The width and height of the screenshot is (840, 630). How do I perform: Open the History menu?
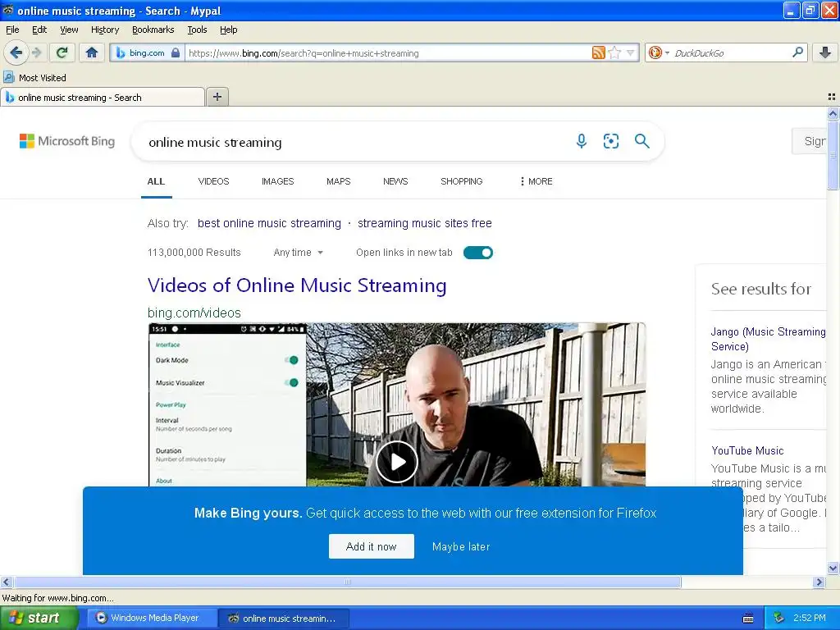click(x=105, y=30)
